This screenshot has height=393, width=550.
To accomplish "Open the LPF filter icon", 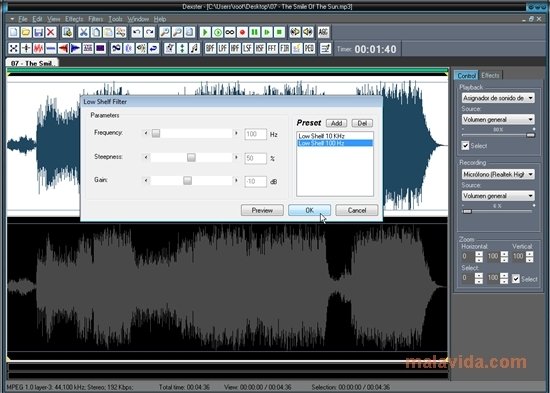I will coord(223,48).
